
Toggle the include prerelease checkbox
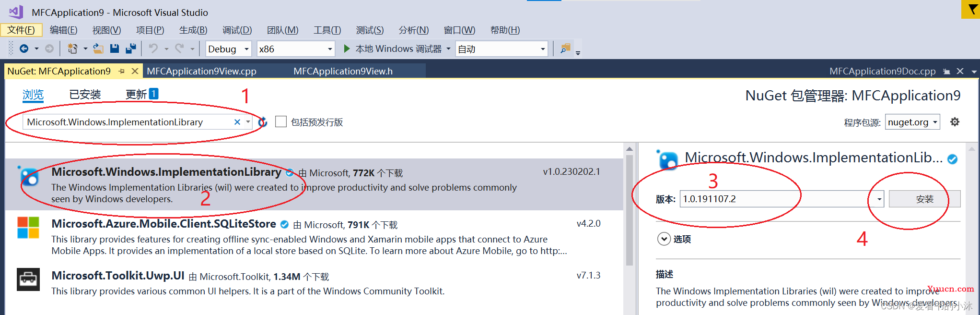281,122
